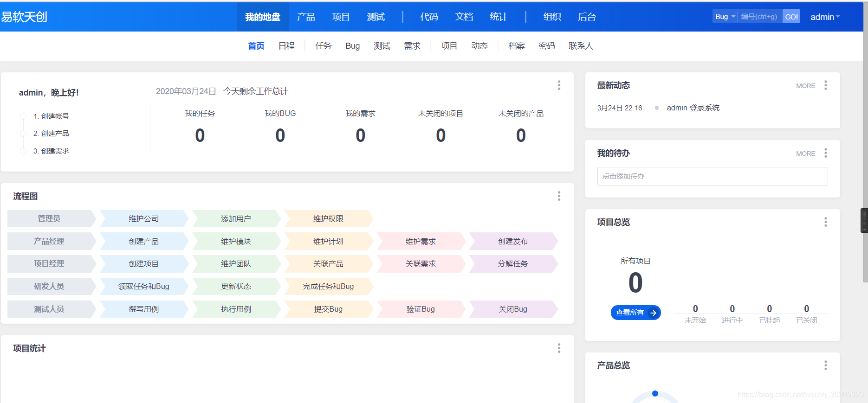Switch to the 档案 sub tab
This screenshot has width=868, height=403.
[x=516, y=46]
